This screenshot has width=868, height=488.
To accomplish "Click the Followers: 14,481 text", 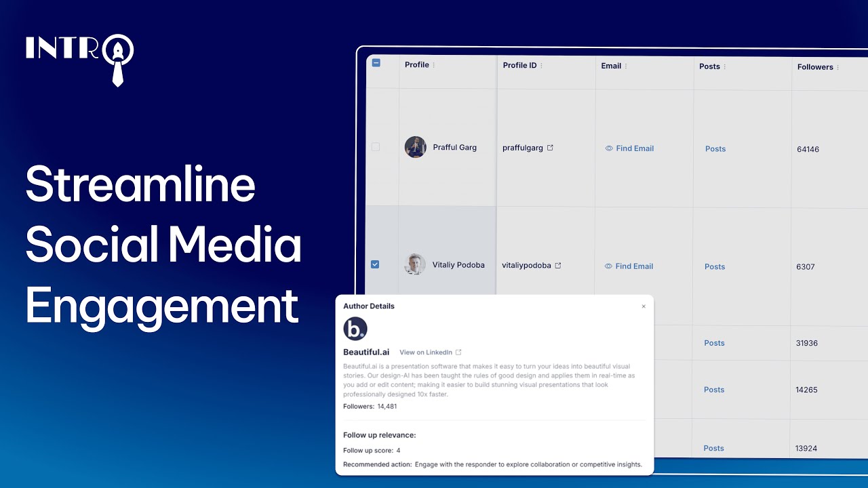I will (x=370, y=407).
